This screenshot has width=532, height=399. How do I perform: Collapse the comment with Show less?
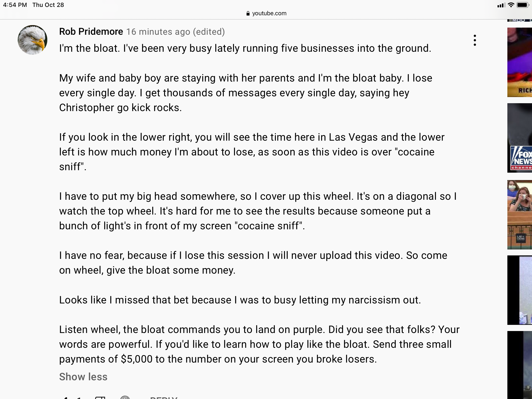(x=83, y=377)
